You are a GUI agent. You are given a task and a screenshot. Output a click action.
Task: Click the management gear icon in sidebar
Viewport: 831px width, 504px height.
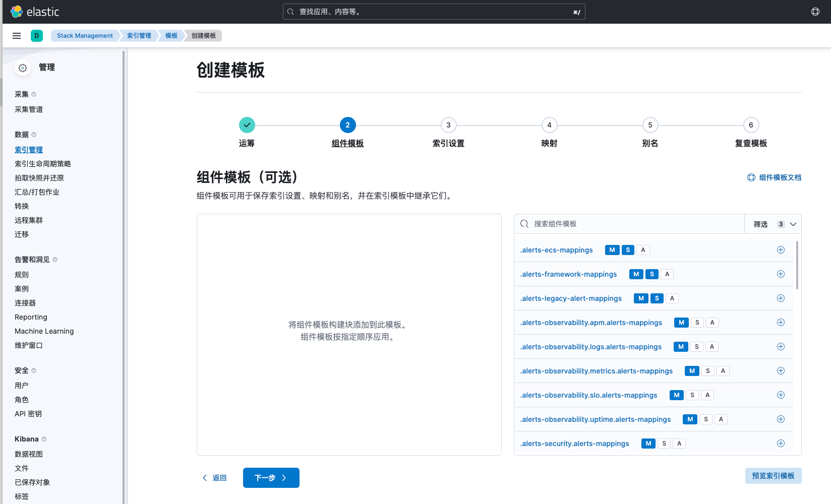(x=23, y=68)
